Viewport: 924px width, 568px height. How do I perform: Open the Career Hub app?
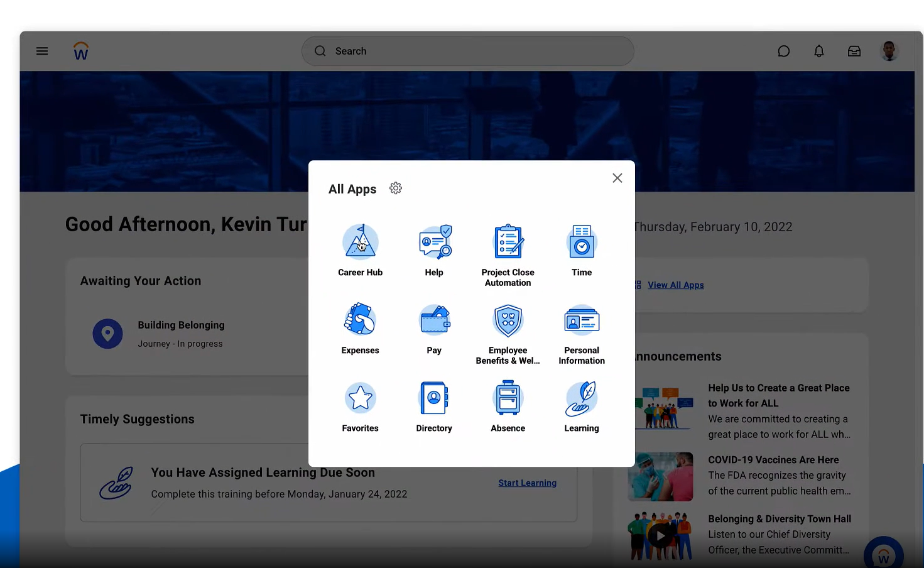[x=360, y=243]
